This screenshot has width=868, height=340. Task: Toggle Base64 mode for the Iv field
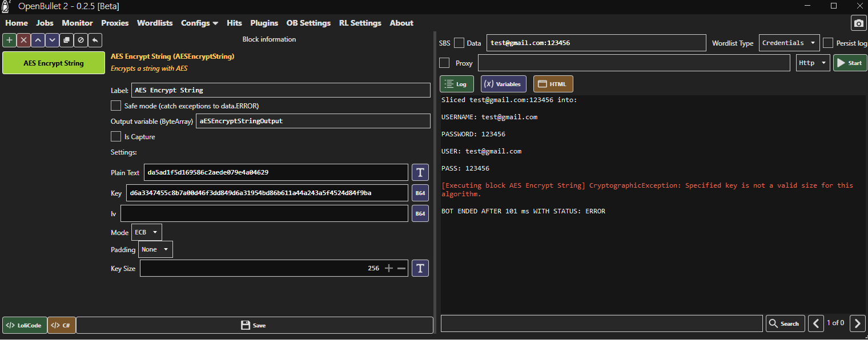tap(420, 213)
